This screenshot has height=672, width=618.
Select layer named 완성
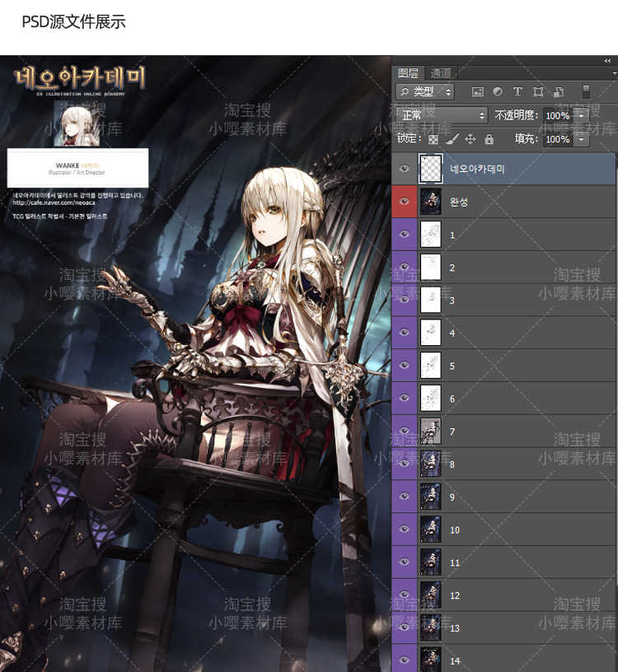[459, 202]
